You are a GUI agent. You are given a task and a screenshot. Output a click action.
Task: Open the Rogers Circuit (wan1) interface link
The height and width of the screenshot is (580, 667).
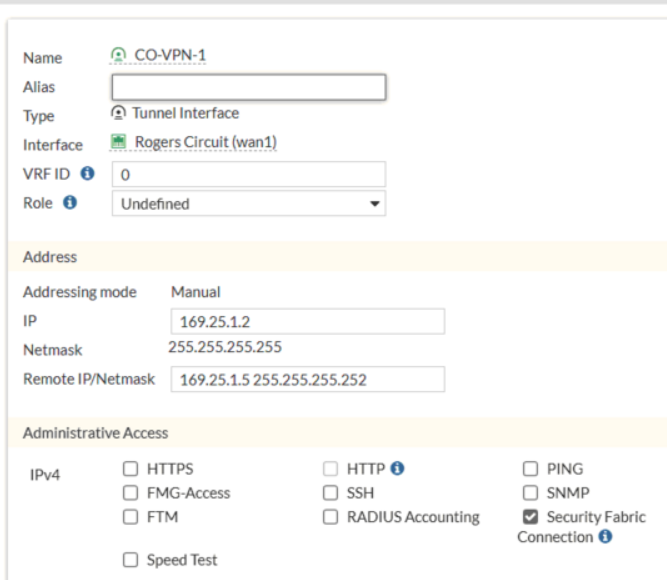tap(206, 142)
